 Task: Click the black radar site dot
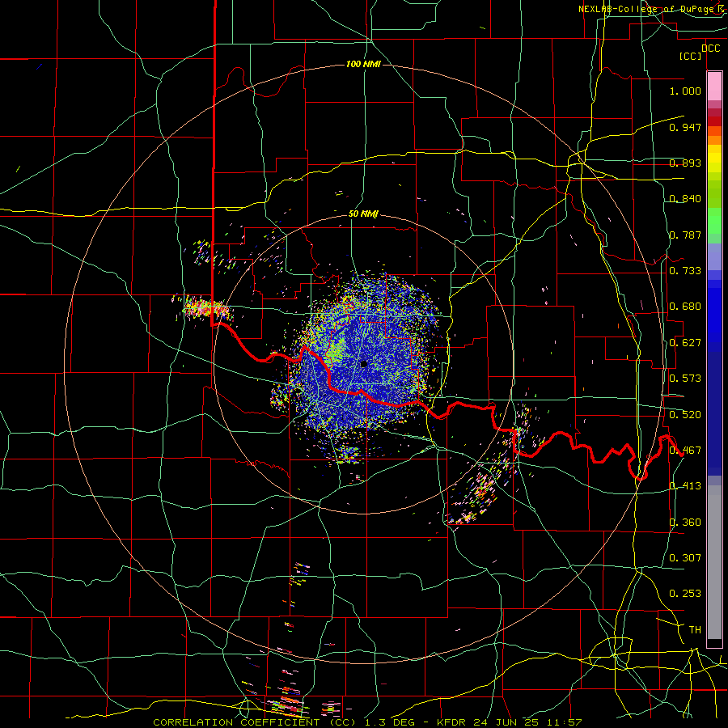pos(364,363)
